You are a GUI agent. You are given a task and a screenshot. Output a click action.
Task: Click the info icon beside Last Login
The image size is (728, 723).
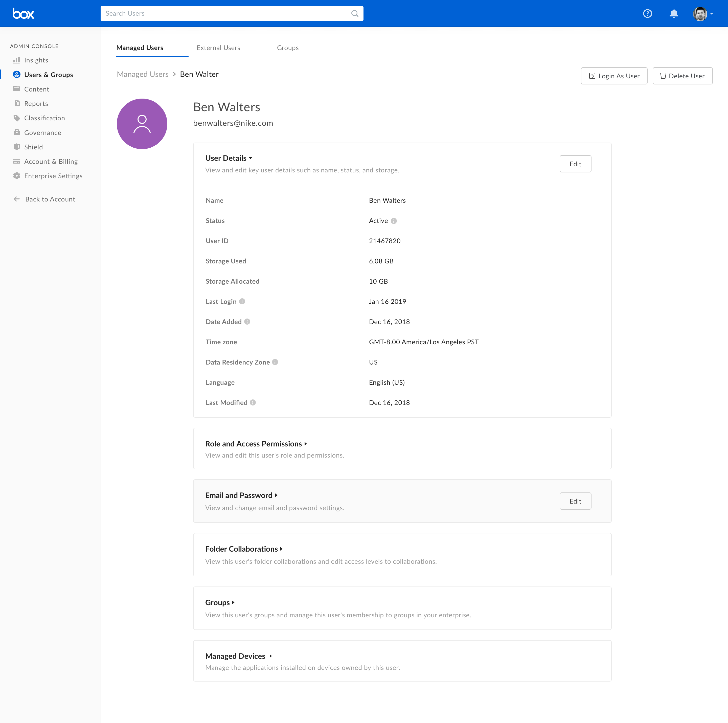coord(242,301)
